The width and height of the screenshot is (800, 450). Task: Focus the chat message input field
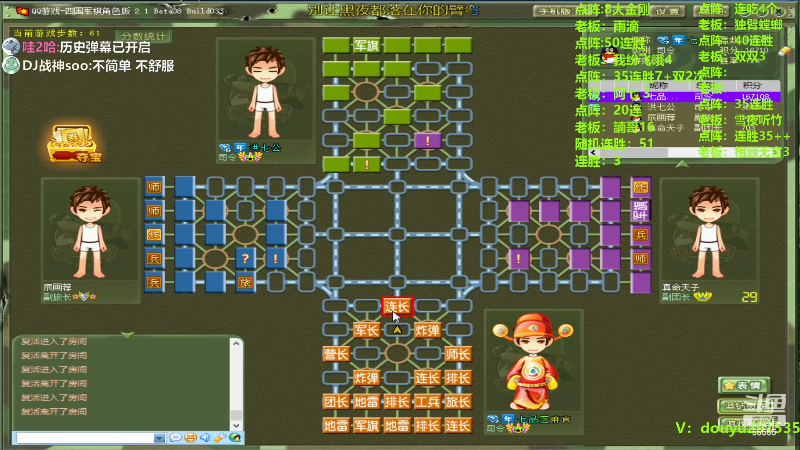[85, 438]
